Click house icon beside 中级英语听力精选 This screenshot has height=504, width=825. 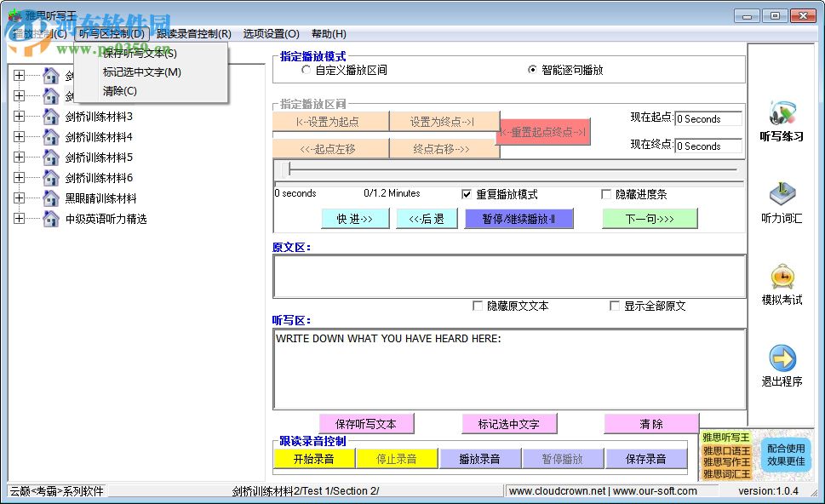pos(50,219)
